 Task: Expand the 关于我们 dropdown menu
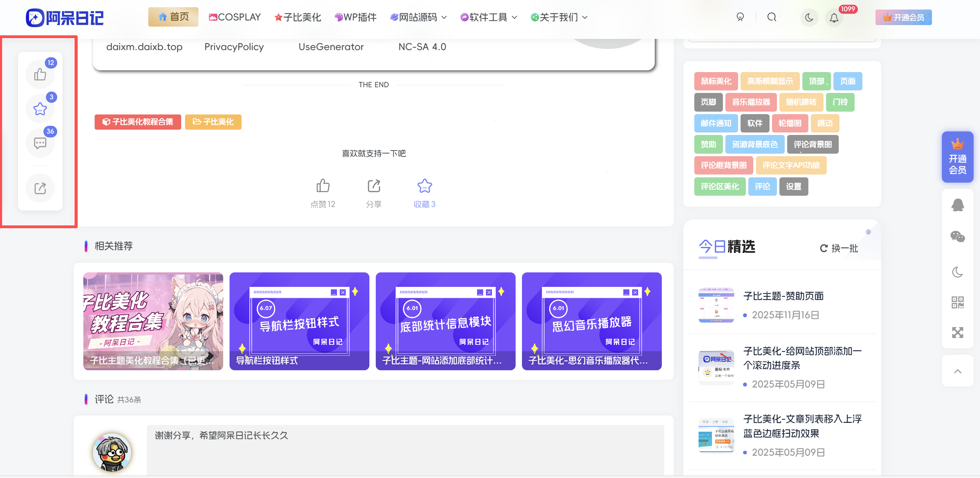tap(558, 17)
